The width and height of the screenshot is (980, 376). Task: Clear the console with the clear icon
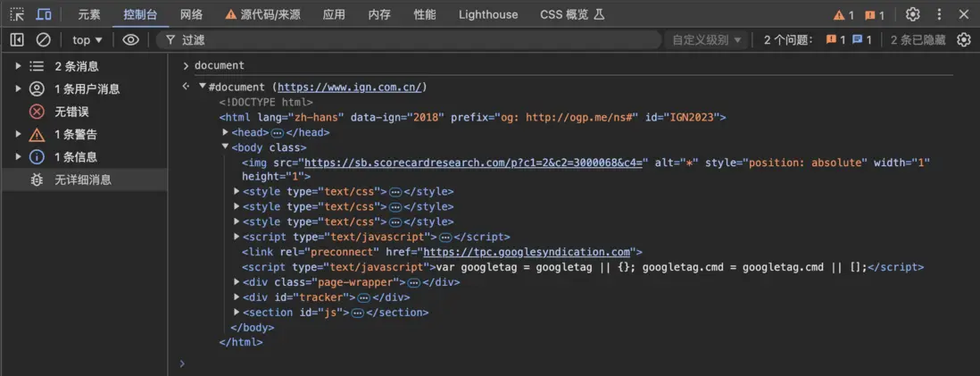[43, 40]
